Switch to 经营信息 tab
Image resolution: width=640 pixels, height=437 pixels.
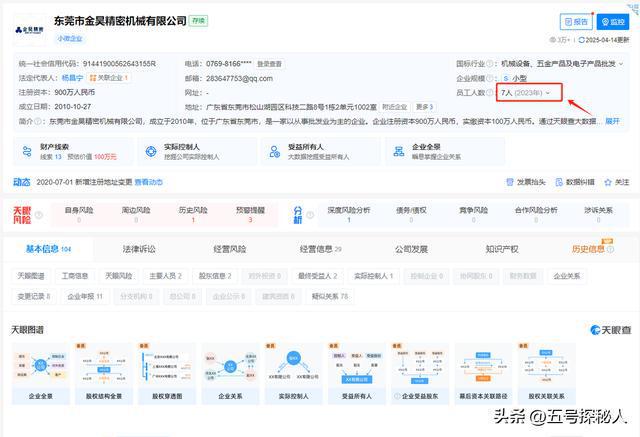tap(320, 249)
